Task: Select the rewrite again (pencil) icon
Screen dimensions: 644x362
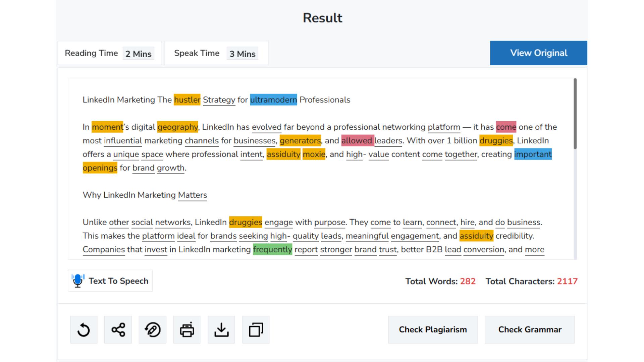Action: (153, 329)
